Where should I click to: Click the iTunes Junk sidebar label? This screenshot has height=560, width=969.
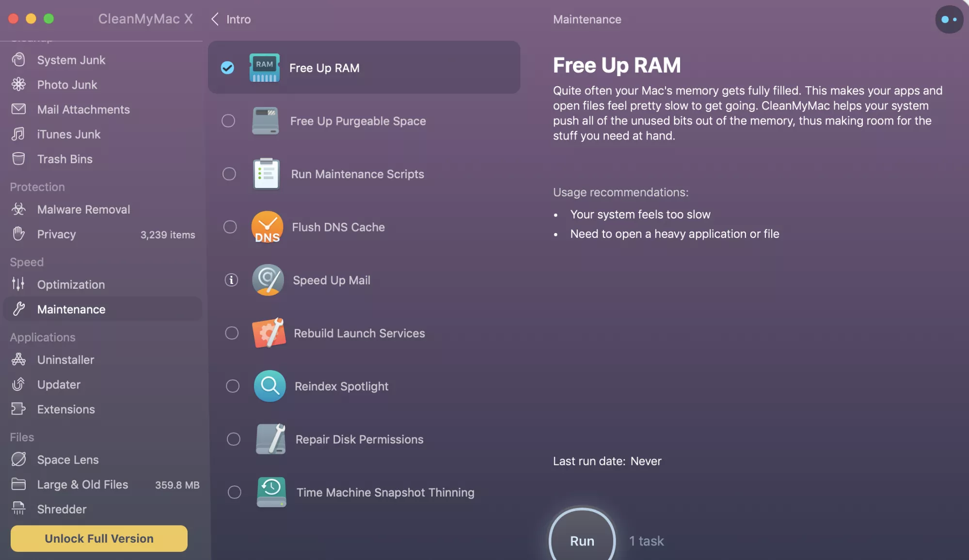click(69, 134)
